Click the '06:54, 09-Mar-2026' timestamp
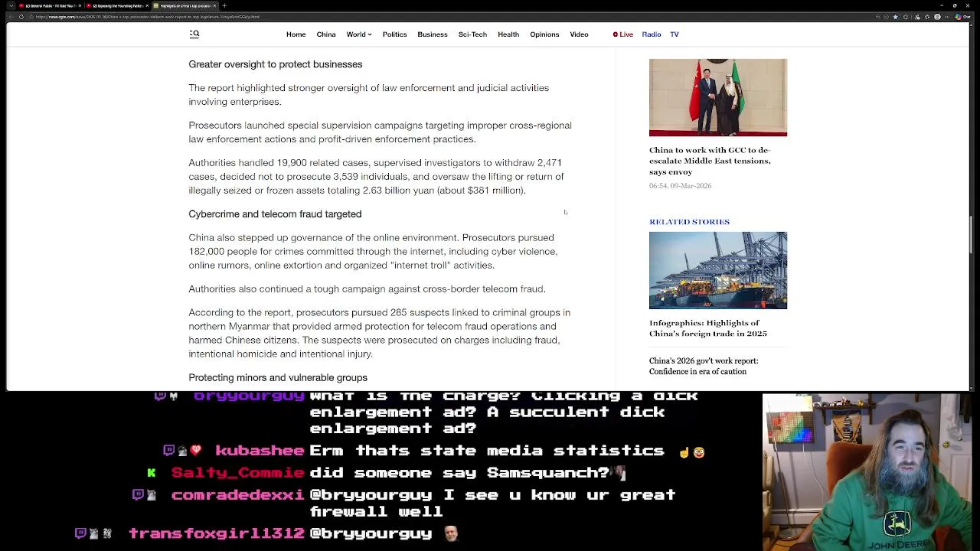Viewport: 980px width, 551px height. tap(680, 186)
